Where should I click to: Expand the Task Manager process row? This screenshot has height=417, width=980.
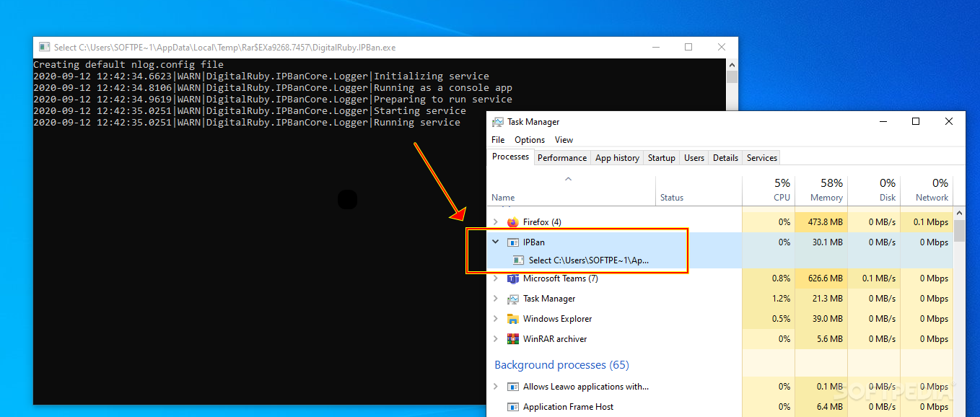point(495,299)
